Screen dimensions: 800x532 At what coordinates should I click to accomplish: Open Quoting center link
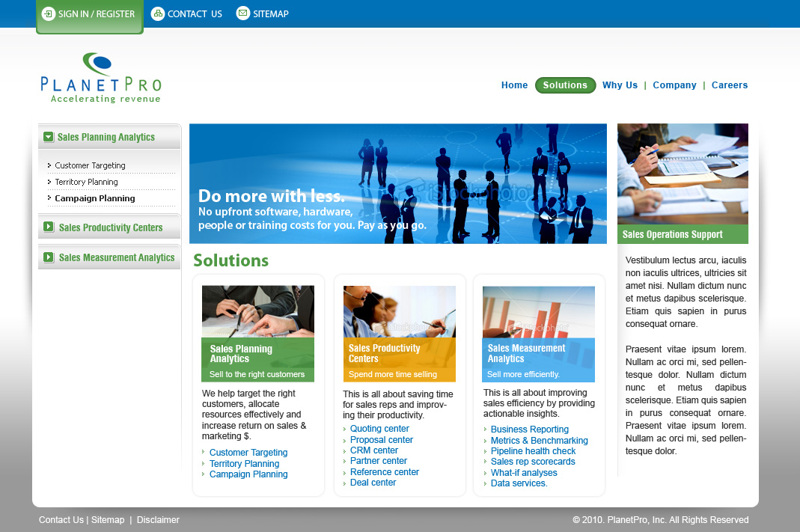click(x=379, y=429)
